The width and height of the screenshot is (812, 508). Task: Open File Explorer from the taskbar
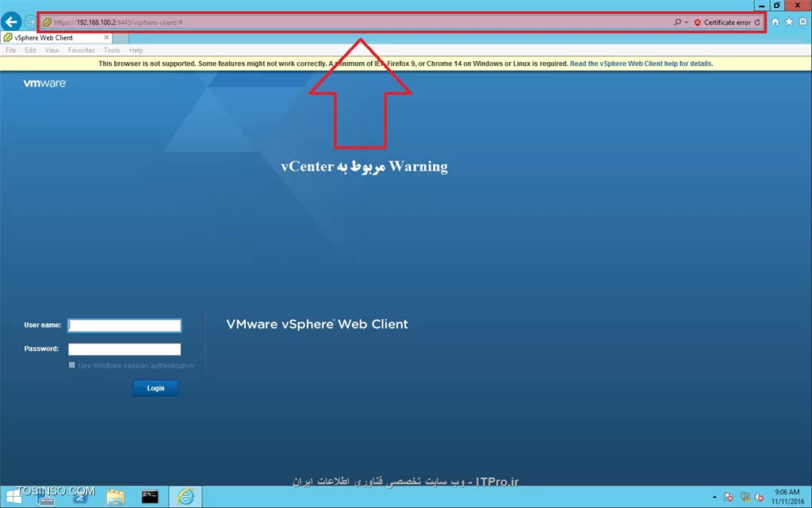click(115, 497)
